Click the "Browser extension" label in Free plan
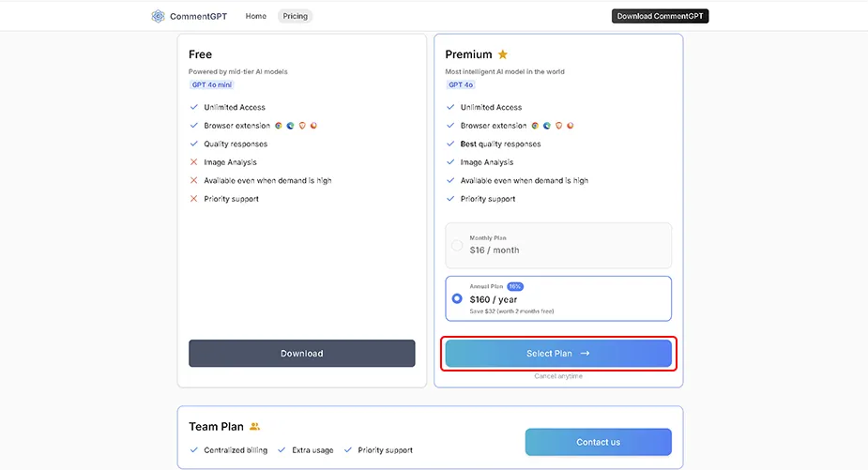This screenshot has height=470, width=868. [x=236, y=126]
